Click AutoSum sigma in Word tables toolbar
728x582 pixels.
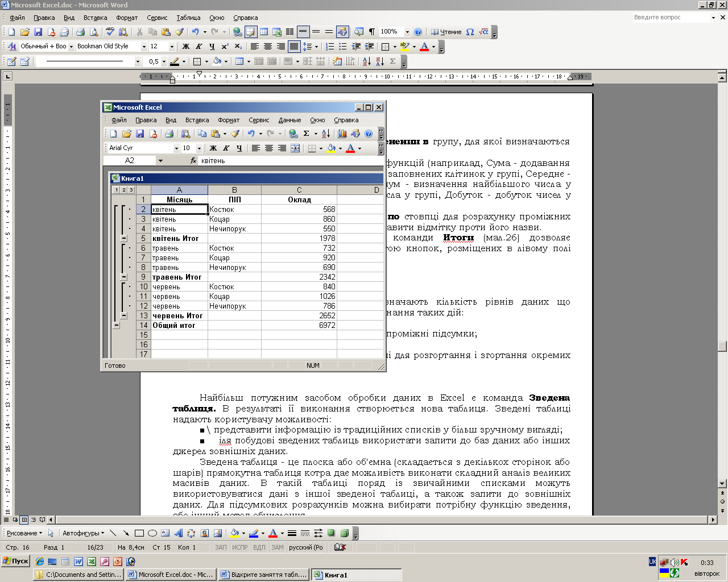pyautogui.click(x=393, y=61)
